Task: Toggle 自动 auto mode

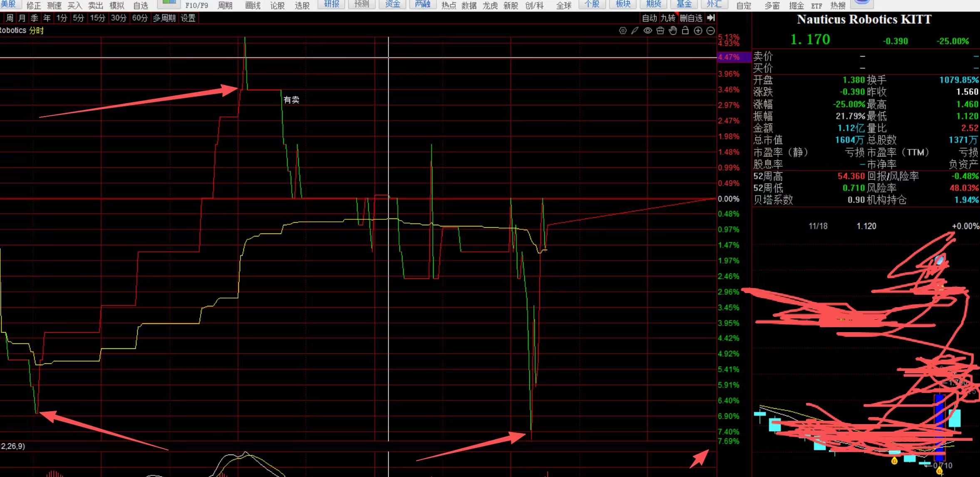Action: coord(649,18)
